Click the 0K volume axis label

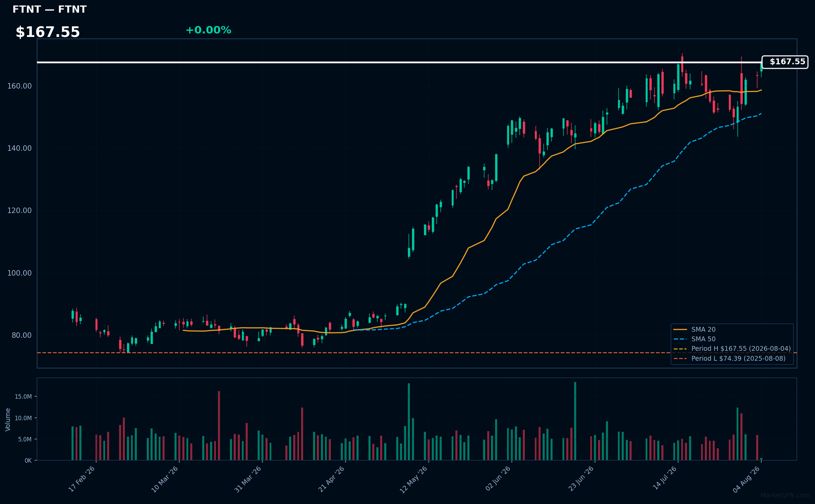(x=28, y=461)
